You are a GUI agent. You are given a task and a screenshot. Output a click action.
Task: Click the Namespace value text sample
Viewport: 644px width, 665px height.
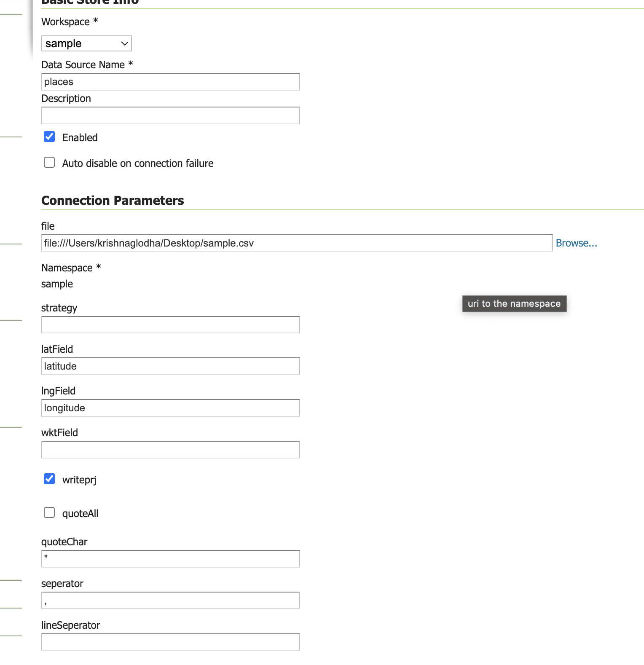[57, 284]
